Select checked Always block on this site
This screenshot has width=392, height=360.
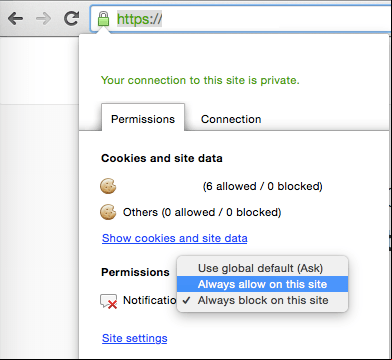tap(262, 300)
